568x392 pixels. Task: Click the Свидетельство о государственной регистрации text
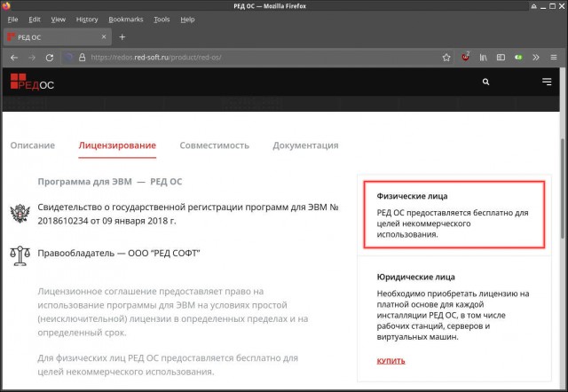188,214
